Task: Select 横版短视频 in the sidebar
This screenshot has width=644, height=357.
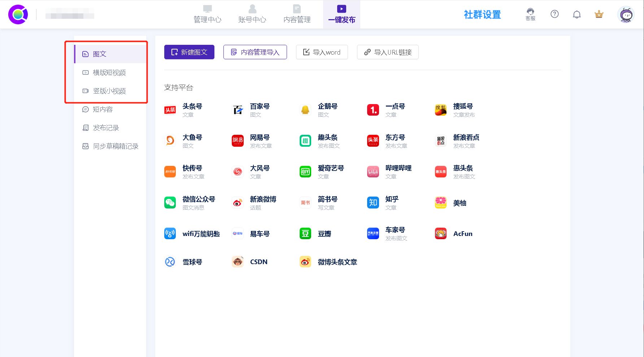Action: [x=110, y=72]
